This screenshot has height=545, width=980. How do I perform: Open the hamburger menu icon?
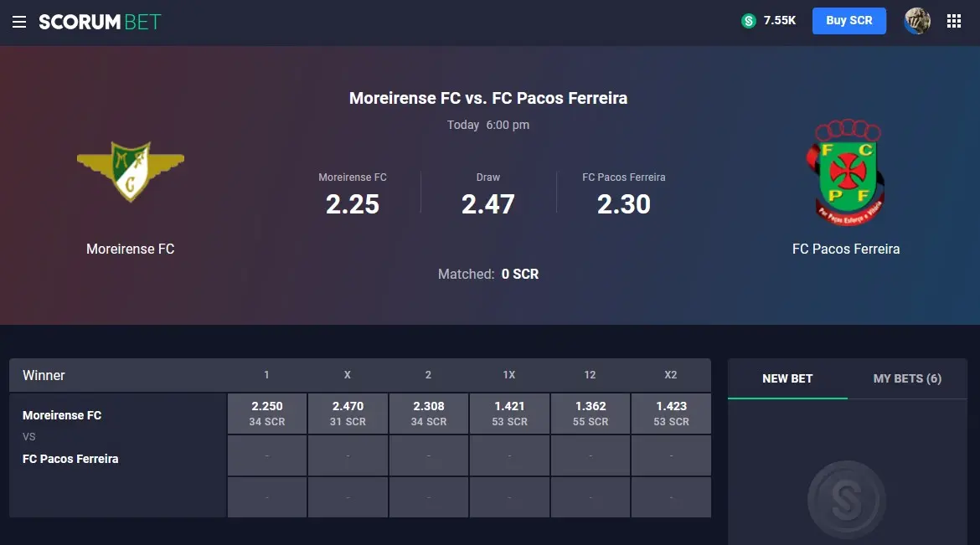tap(19, 22)
